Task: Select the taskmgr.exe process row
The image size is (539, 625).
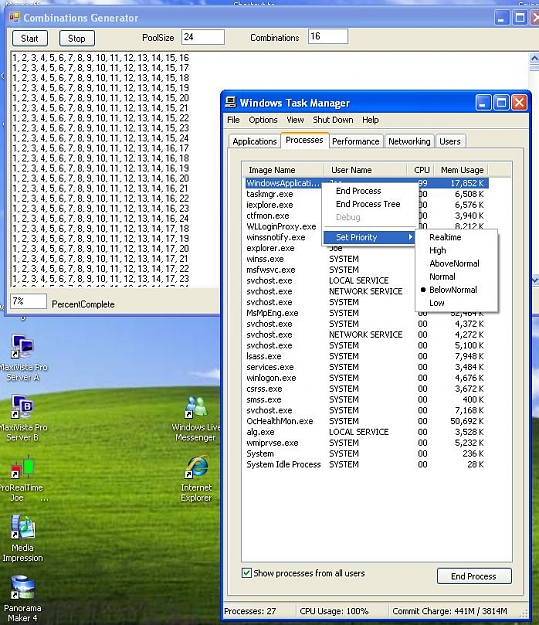Action: (x=283, y=194)
